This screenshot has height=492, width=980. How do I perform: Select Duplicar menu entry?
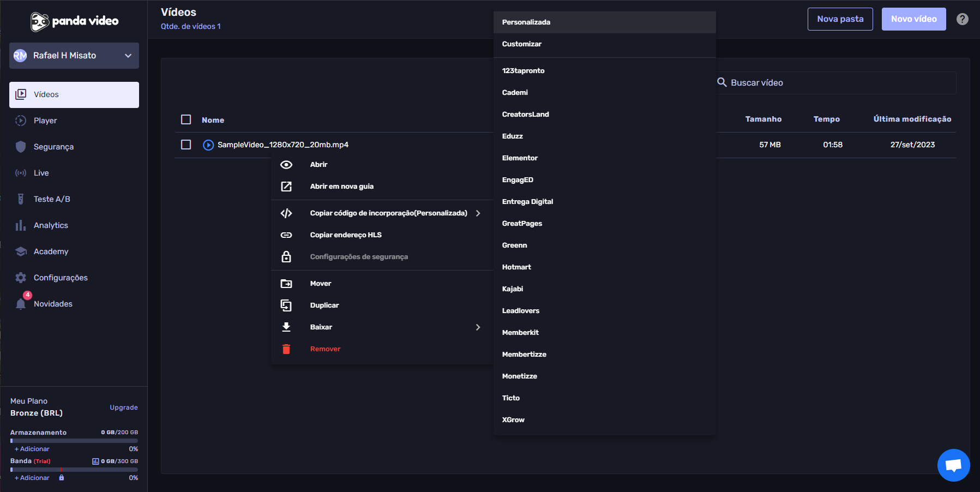pos(382,305)
